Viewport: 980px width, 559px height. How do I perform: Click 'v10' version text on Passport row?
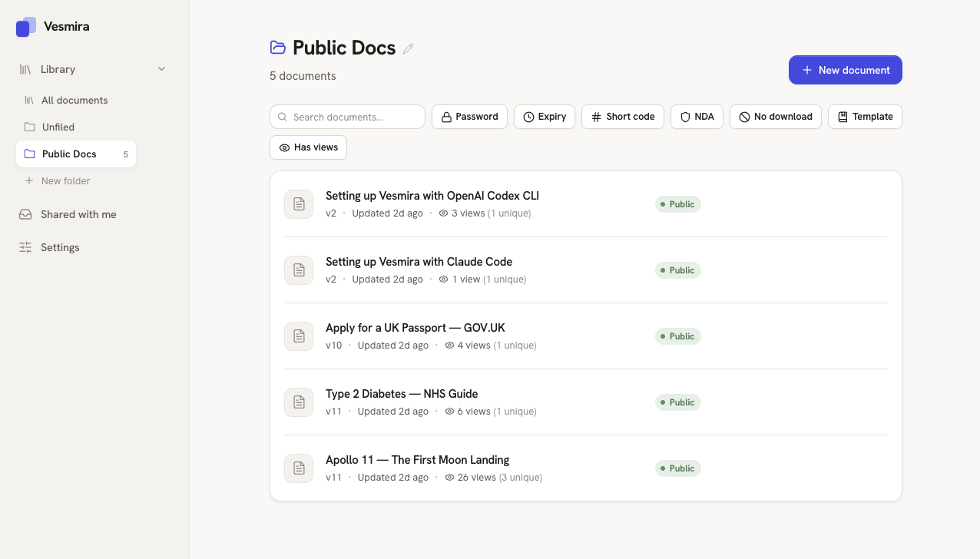click(333, 346)
